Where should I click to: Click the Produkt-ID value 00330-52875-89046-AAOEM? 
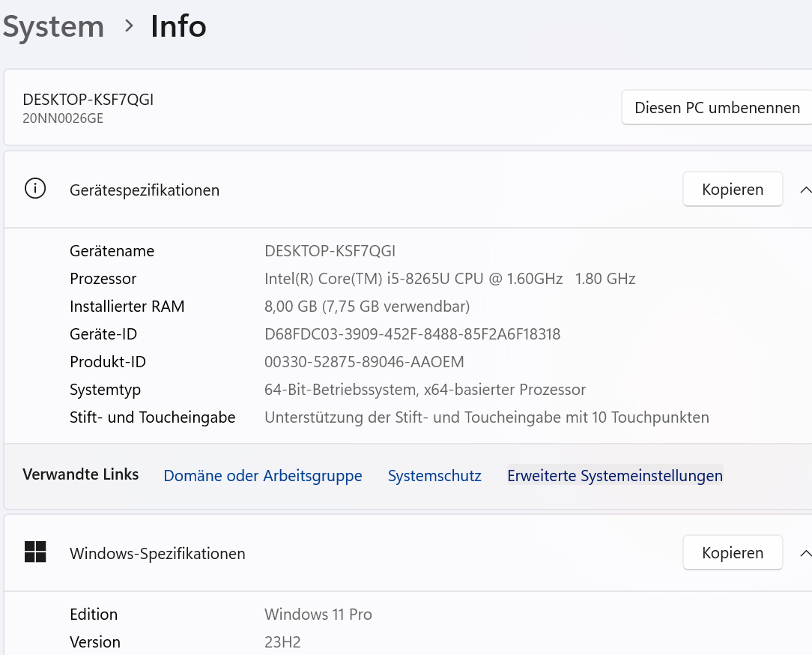[364, 362]
